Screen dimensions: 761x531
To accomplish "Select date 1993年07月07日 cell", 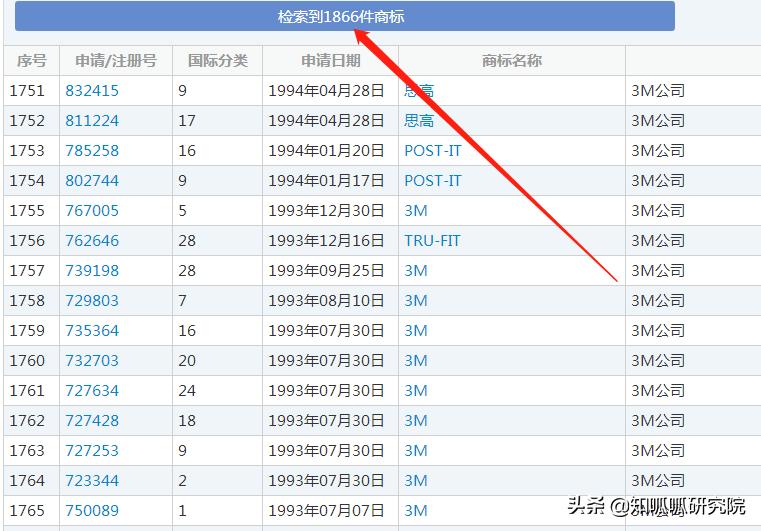I will coord(331,511).
